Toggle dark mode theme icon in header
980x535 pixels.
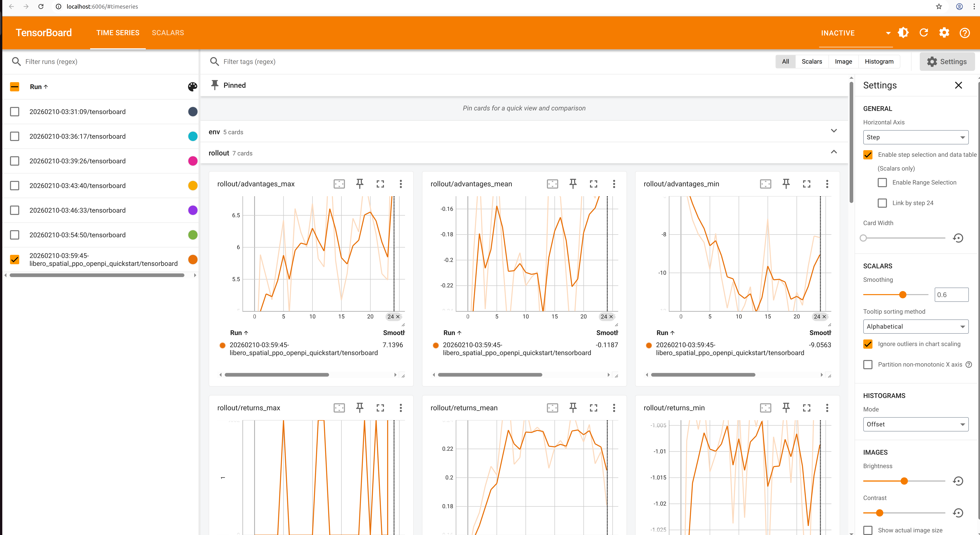[903, 33]
